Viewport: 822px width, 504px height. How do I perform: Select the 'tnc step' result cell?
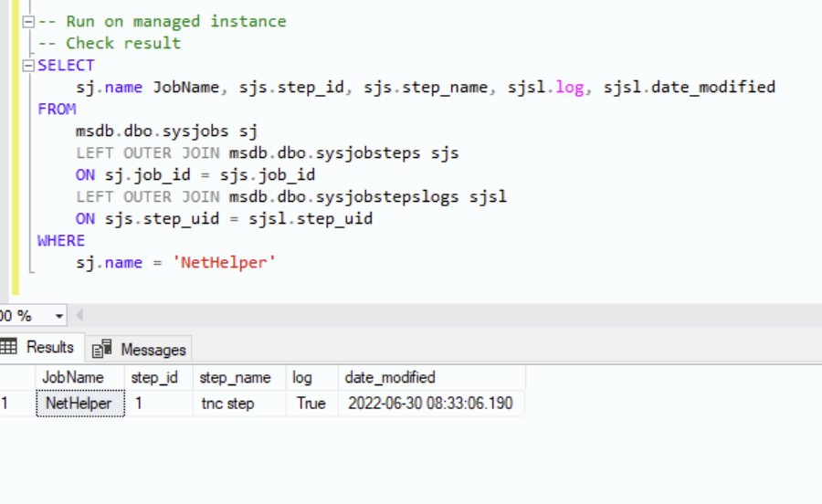click(x=239, y=404)
